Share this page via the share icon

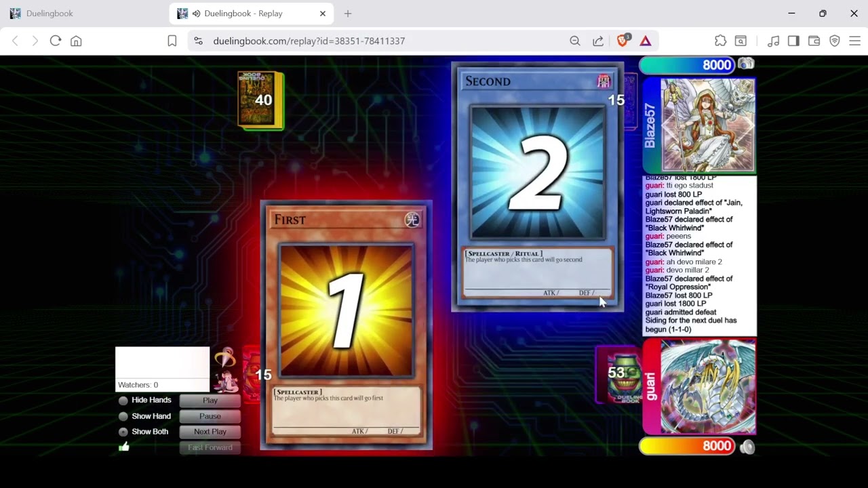click(598, 41)
